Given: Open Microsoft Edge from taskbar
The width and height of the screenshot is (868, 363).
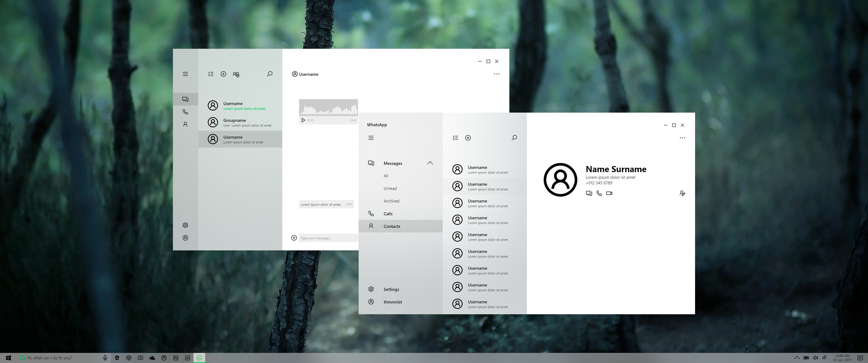Looking at the screenshot, I should pos(117,358).
